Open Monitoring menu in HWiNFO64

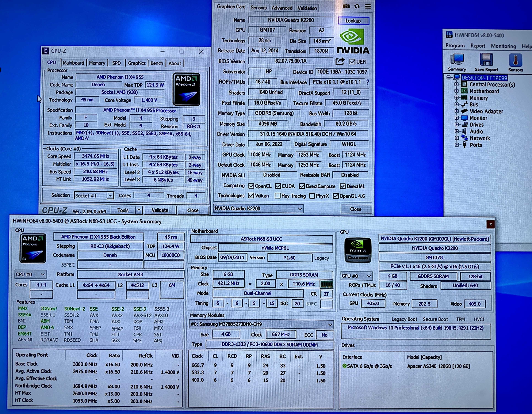[503, 46]
